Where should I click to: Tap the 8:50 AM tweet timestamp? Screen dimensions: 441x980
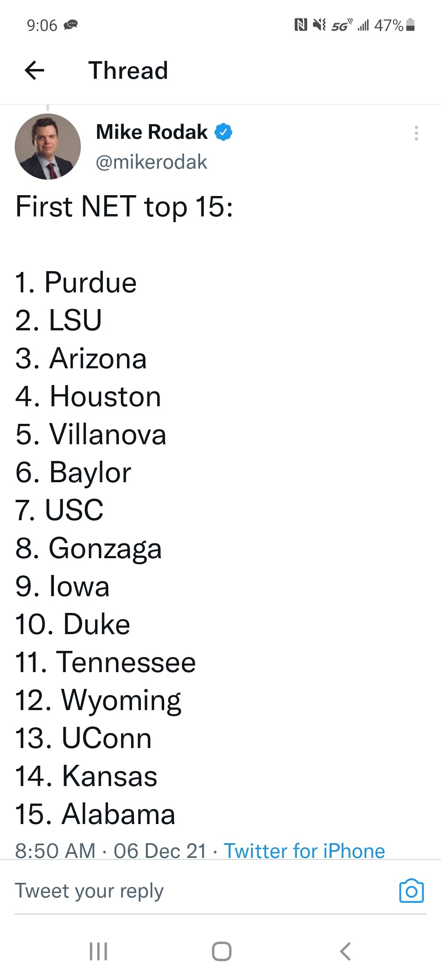(x=55, y=851)
